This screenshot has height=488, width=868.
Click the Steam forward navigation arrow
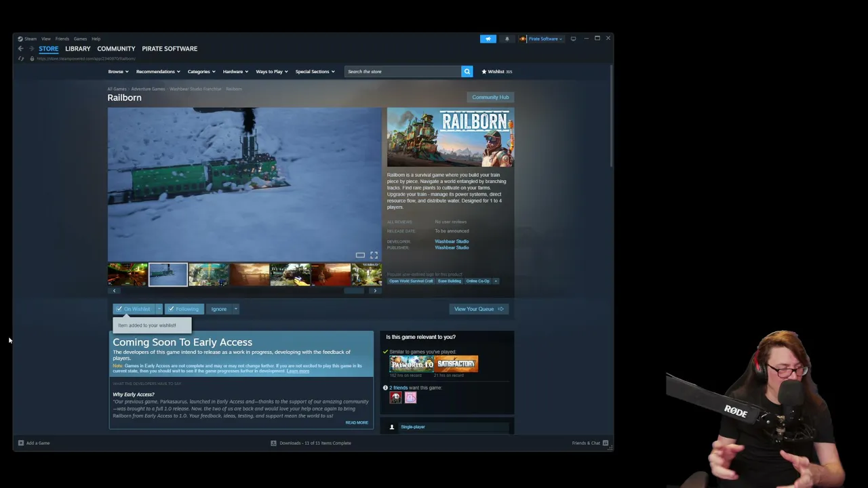31,49
